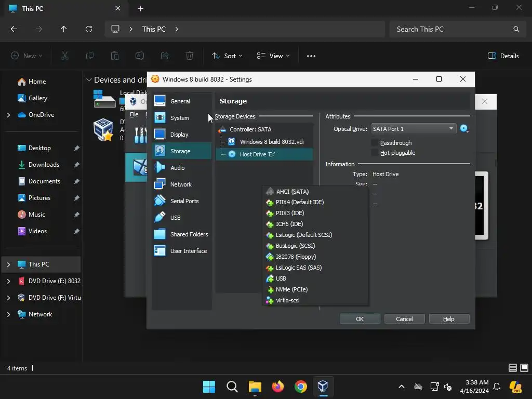The width and height of the screenshot is (532, 399).
Task: Expand DVD Drive (E:) 8032 node
Action: coord(8,281)
